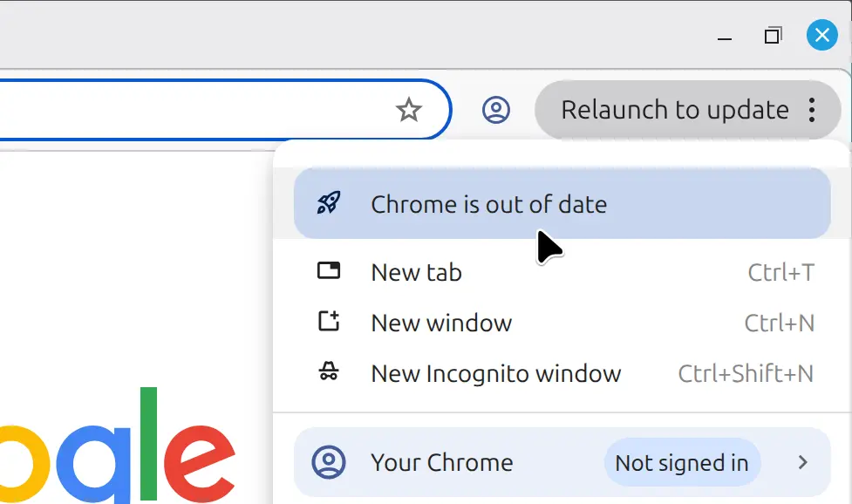
Task: Open the profile avatar icon on the toolbar
Action: coord(496,110)
